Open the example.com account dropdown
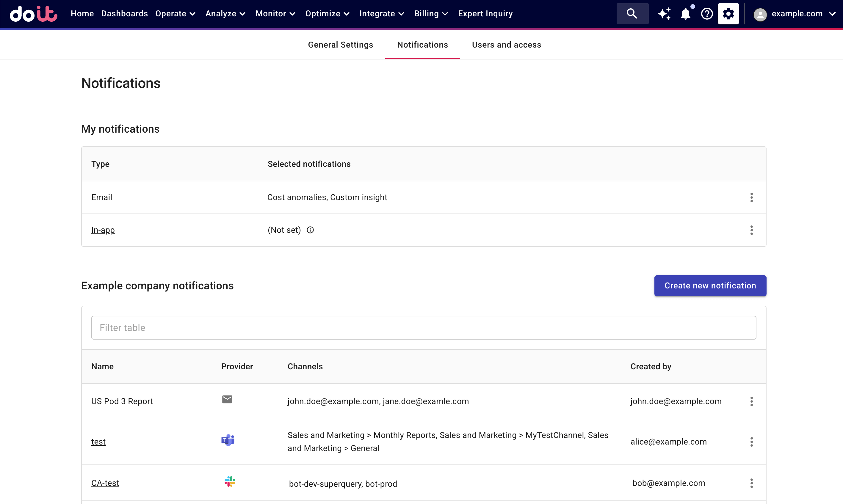This screenshot has height=504, width=843. point(795,14)
